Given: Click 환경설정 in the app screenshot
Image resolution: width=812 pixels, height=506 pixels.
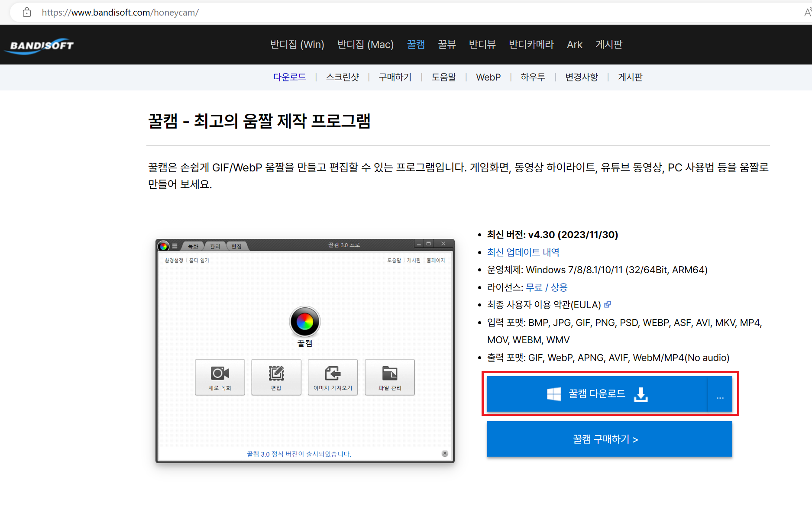Looking at the screenshot, I should (174, 261).
